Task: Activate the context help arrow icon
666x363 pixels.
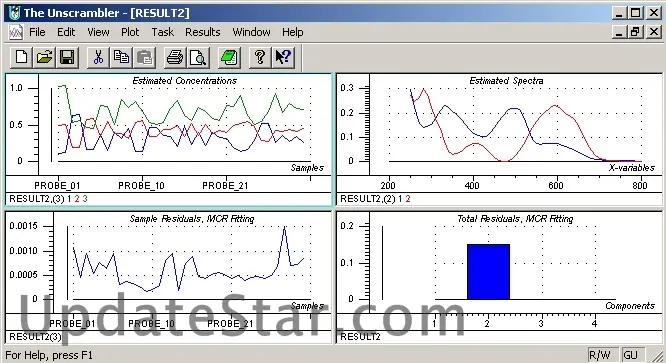Action: (x=283, y=57)
